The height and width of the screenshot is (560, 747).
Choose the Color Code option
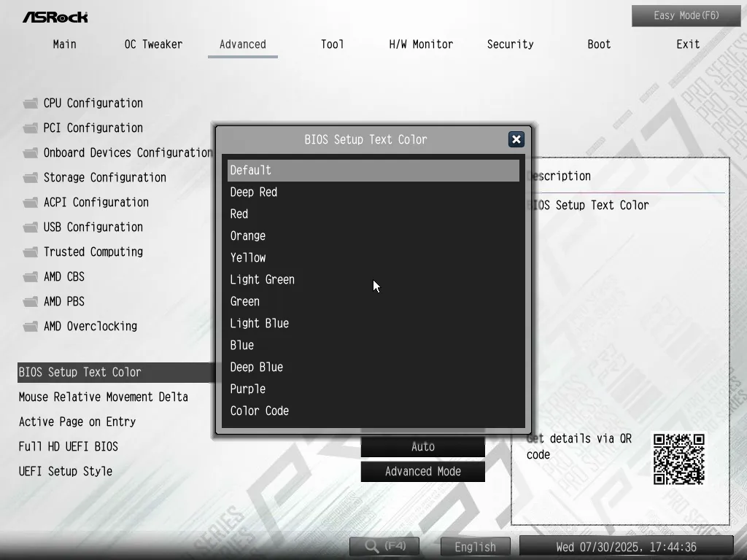coord(373,411)
